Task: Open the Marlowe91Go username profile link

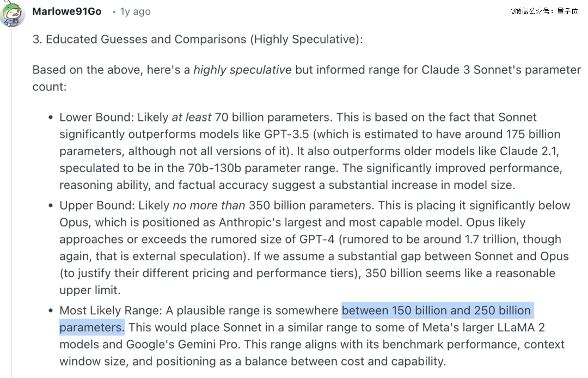Action: (67, 11)
